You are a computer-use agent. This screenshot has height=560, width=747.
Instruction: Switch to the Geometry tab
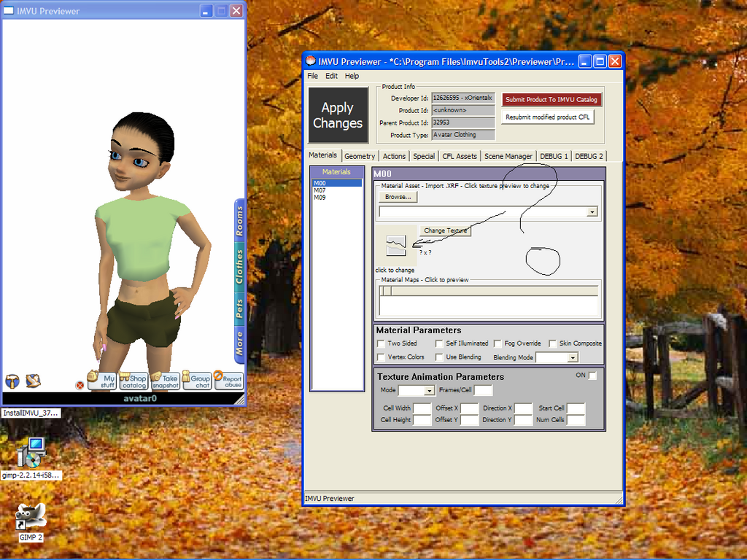click(x=360, y=156)
